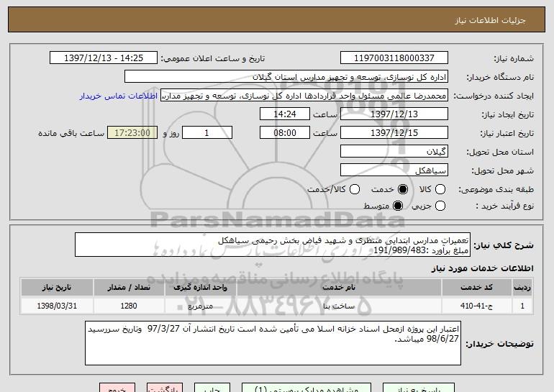Select the کالا radio button
554x392 pixels.
point(440,189)
